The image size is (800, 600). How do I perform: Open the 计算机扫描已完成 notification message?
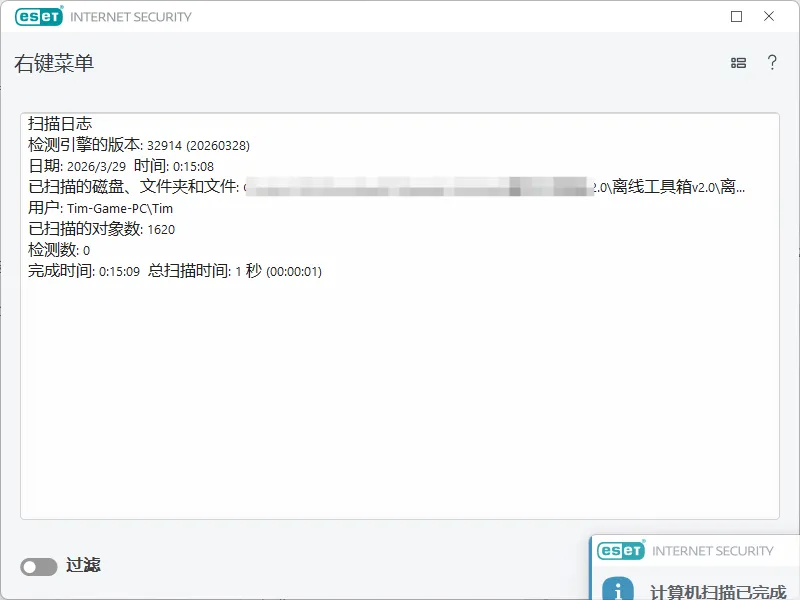tap(717, 592)
